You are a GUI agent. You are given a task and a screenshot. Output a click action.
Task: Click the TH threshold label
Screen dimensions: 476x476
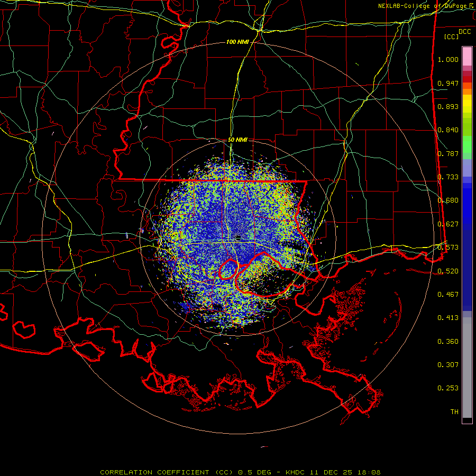coord(454,412)
